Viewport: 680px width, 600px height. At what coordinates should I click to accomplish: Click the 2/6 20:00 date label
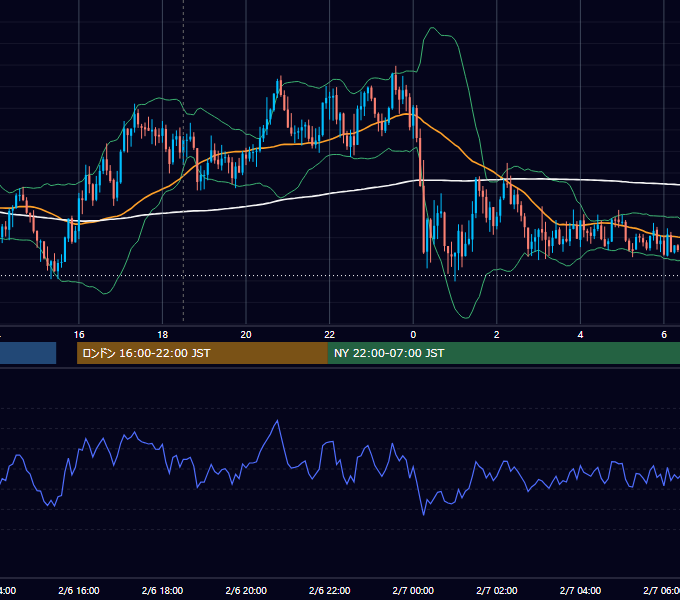[x=246, y=590]
